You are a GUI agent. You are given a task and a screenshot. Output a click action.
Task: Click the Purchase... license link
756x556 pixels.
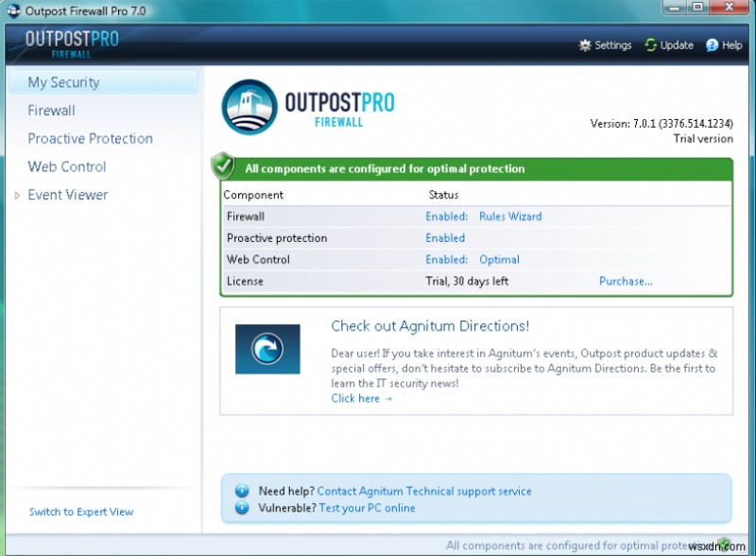point(626,282)
